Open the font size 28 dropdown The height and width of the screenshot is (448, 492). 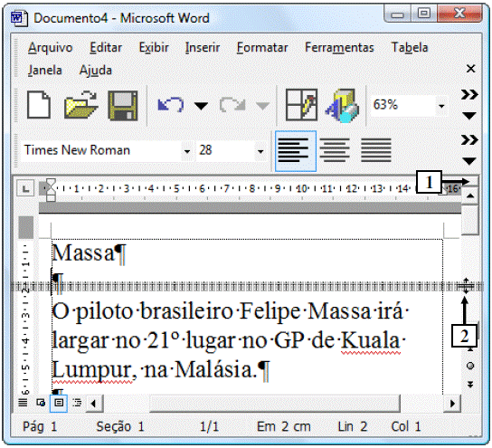point(260,152)
